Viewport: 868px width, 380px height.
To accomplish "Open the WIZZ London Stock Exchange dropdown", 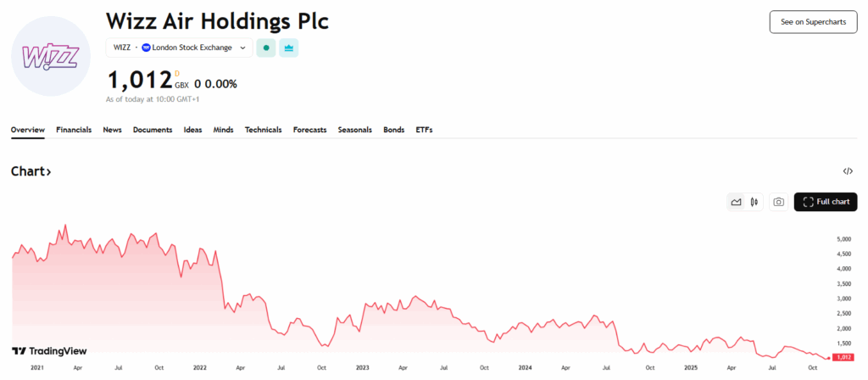I will [x=179, y=47].
